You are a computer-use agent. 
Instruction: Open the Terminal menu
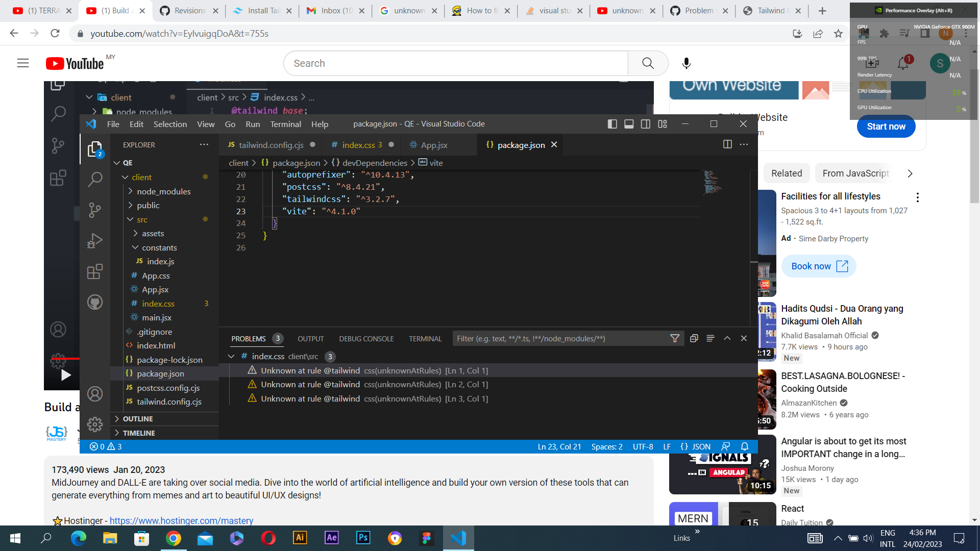[285, 123]
